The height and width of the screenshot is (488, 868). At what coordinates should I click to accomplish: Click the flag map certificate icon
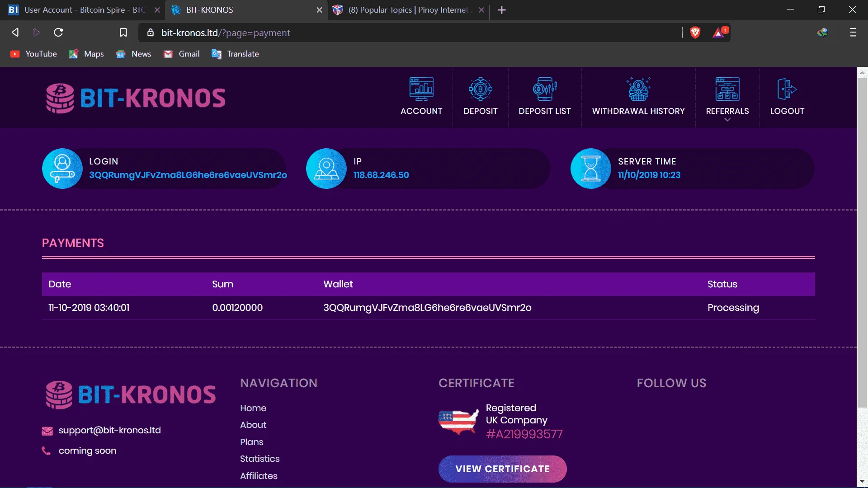tap(458, 422)
